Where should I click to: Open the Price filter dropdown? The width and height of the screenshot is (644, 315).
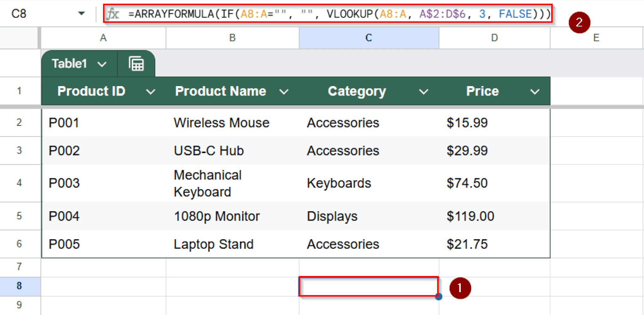point(535,91)
